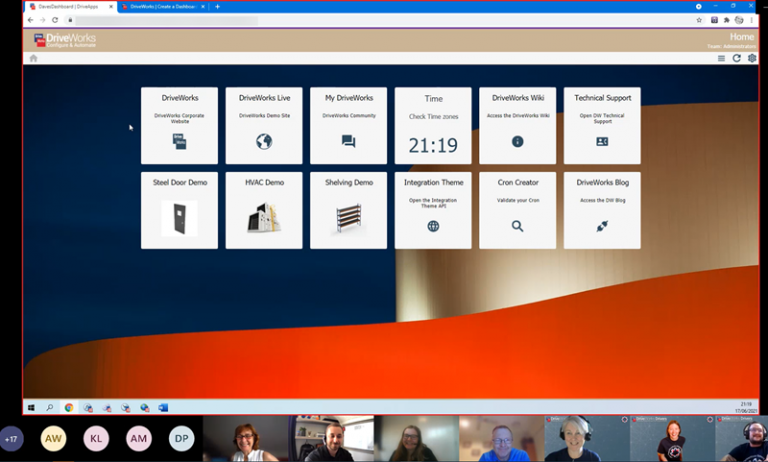Screen dimensions: 768x462
Task: Click the DriveWorks logo in the header
Action: [65, 40]
